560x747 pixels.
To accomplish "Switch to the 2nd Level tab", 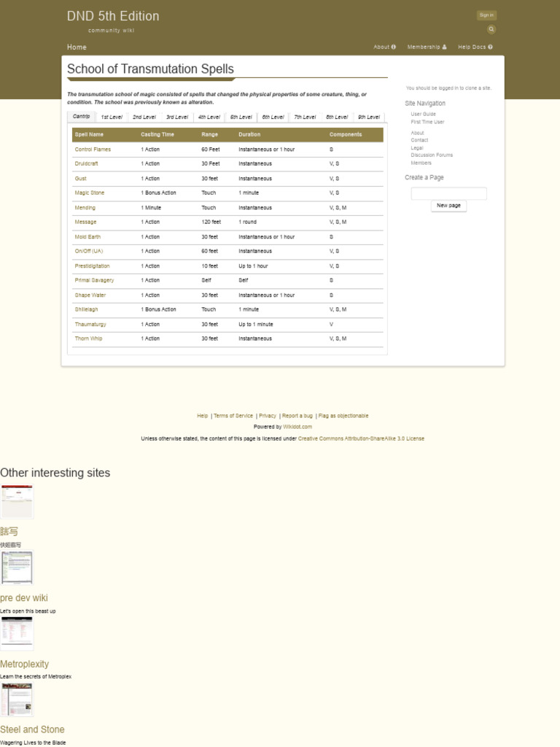I will [x=144, y=117].
